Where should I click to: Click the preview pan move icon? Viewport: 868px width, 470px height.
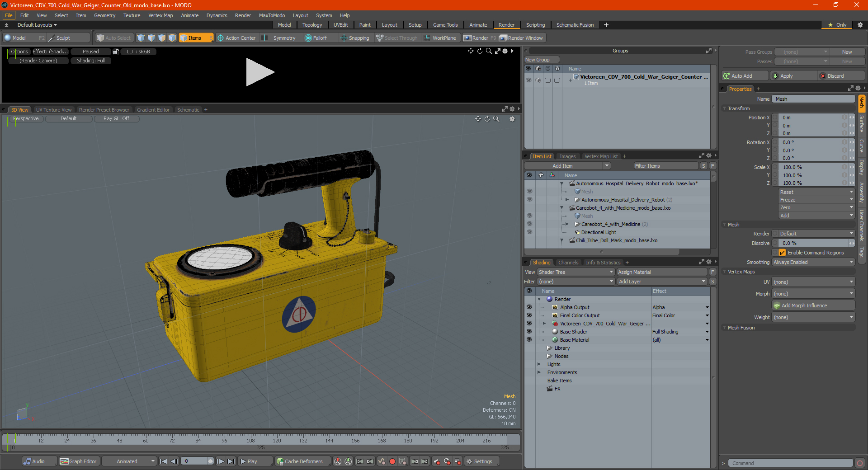click(471, 51)
